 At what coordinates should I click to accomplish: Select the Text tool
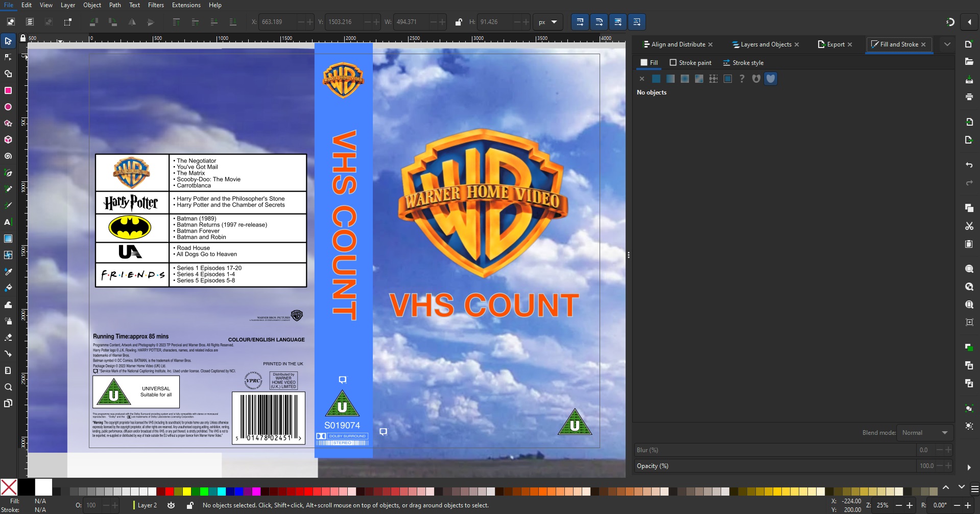(x=8, y=222)
